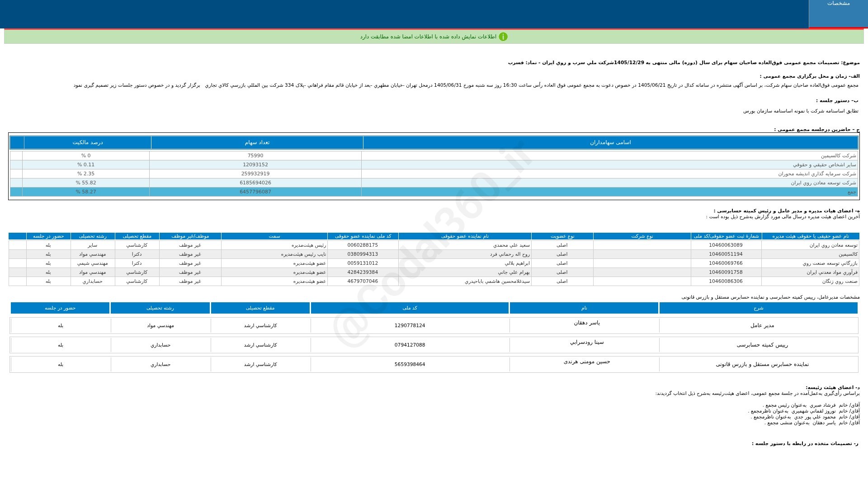Click the کد ملی header in lower table
Viewport: 868px width, 488px height.
(x=410, y=308)
